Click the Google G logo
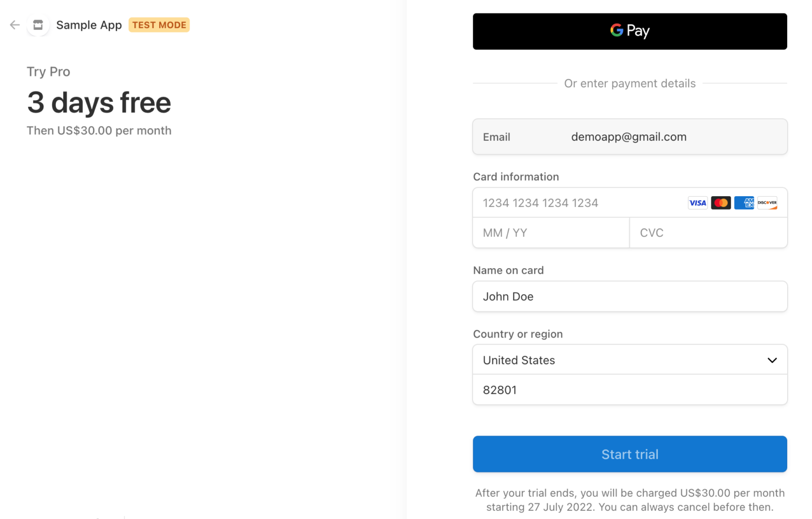 tap(617, 30)
